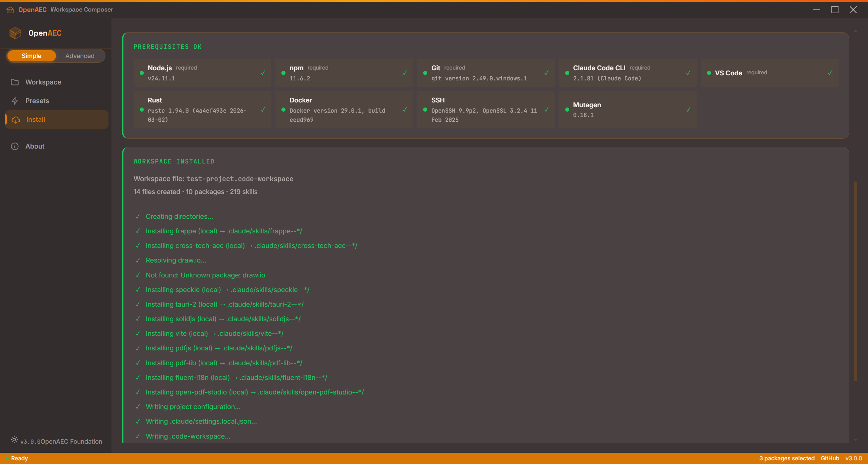The width and height of the screenshot is (868, 464).
Task: Click the Install cloud download icon
Action: coord(16,120)
